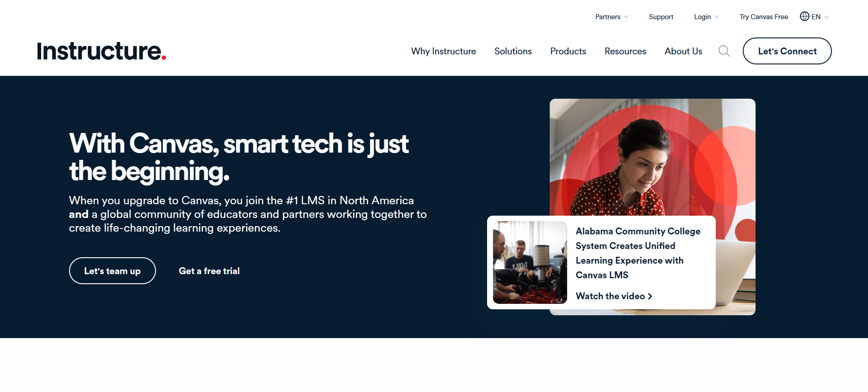The width and height of the screenshot is (868, 392).
Task: Open the About Us menu
Action: point(683,51)
